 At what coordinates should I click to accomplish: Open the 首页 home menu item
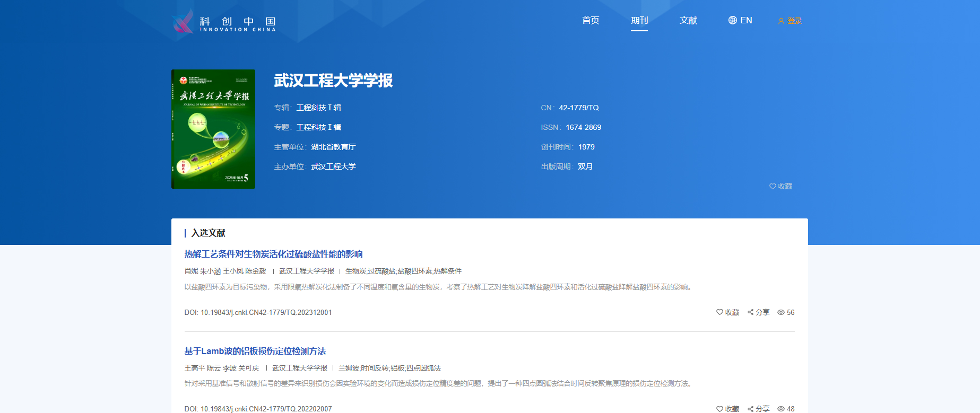point(591,20)
